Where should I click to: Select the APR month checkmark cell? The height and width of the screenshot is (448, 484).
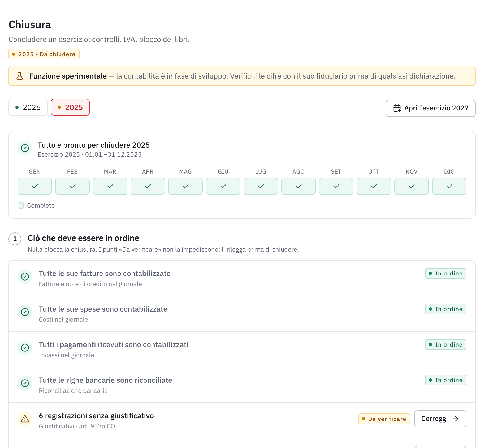pos(148,186)
